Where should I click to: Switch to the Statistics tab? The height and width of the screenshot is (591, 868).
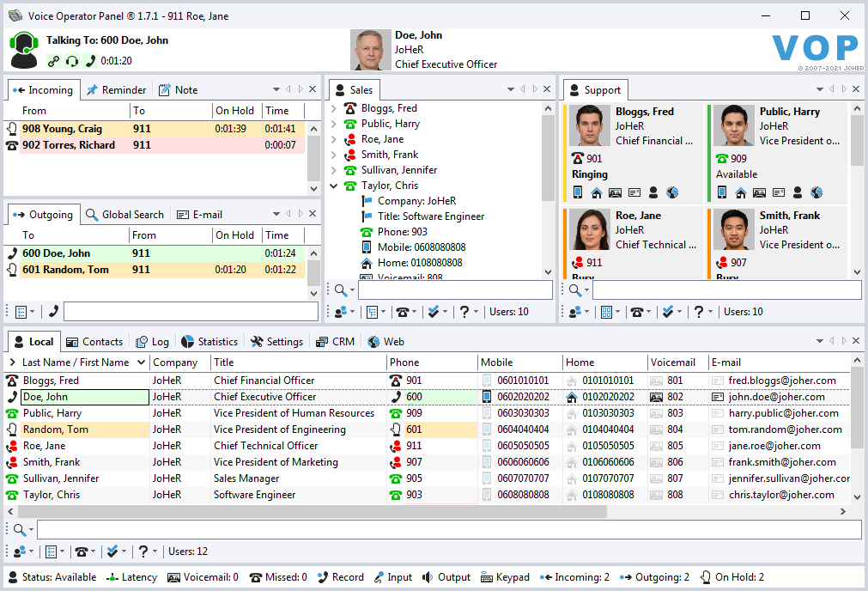tap(209, 341)
